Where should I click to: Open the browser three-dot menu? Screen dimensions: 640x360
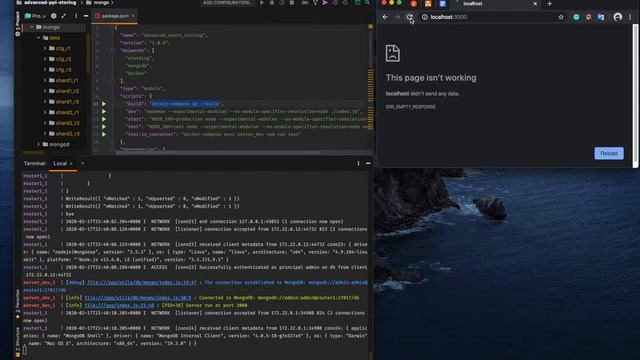[x=630, y=17]
